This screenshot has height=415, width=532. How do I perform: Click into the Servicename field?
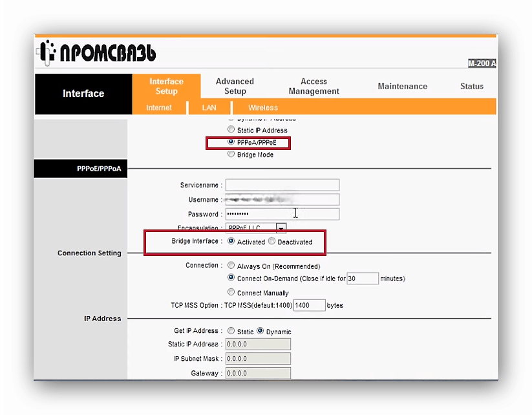pos(282,185)
